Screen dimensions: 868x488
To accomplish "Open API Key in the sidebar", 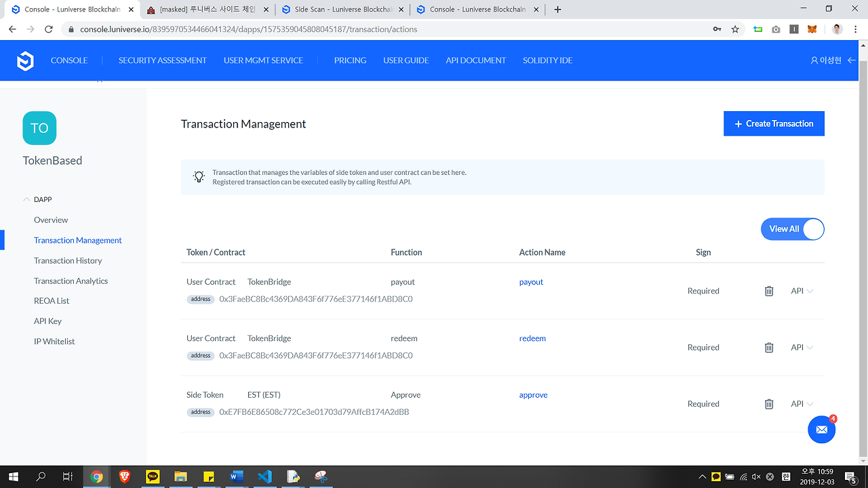I will point(47,321).
